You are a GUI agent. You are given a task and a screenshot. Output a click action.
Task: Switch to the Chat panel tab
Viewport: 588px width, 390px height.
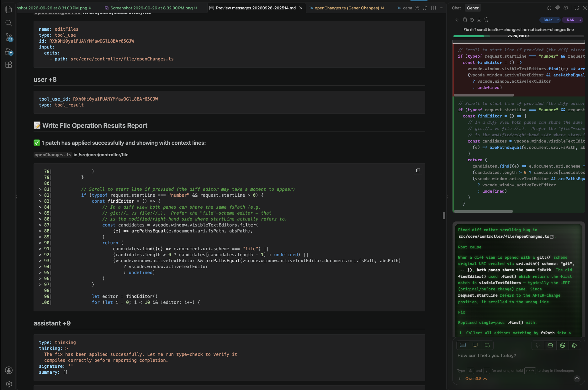(x=456, y=8)
